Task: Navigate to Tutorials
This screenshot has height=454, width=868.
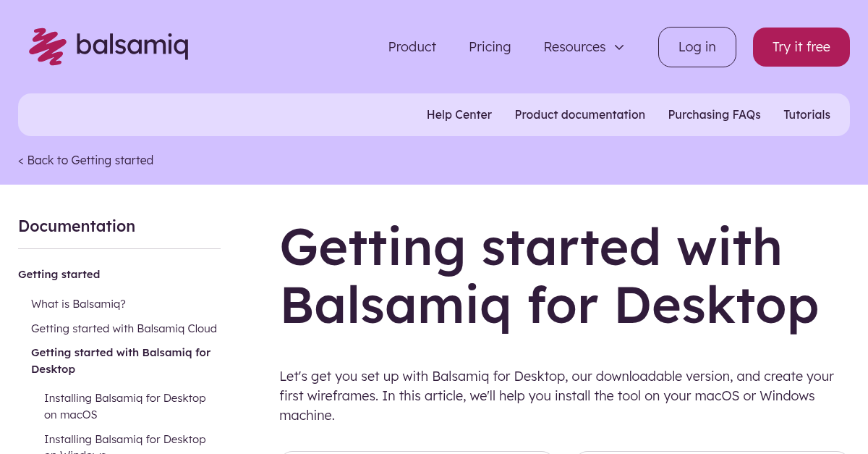Action: [x=807, y=114]
